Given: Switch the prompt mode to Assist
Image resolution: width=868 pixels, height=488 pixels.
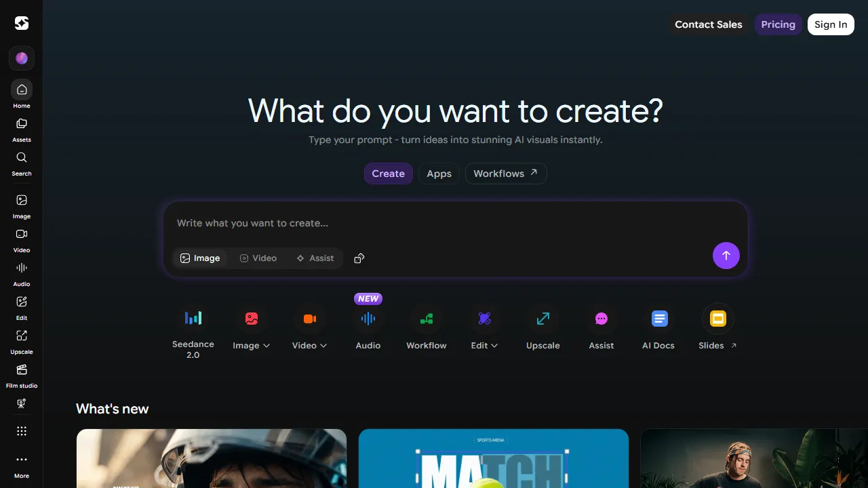Looking at the screenshot, I should [315, 258].
